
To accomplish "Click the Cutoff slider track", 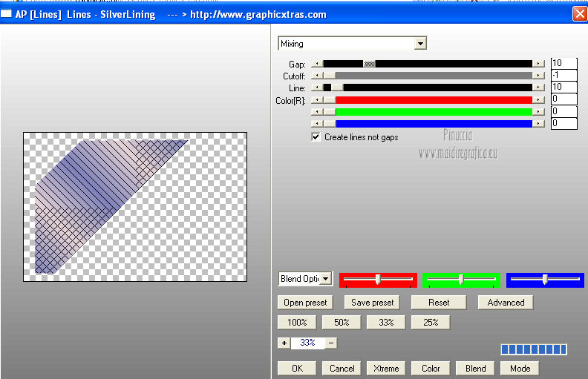I will (x=428, y=76).
